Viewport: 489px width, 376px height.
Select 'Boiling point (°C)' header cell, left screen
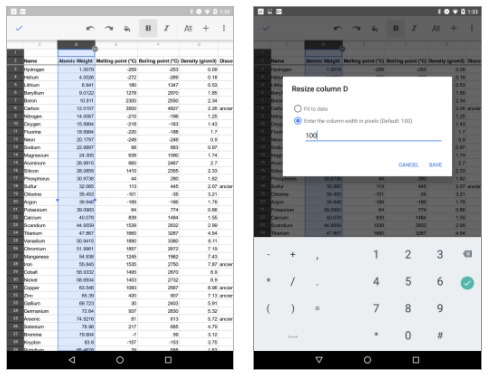159,61
